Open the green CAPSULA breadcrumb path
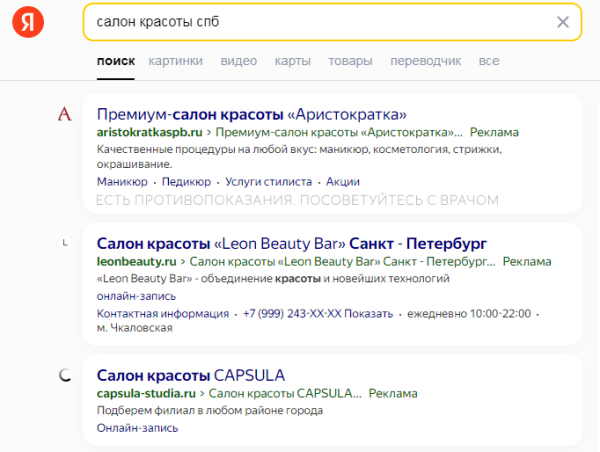The height and width of the screenshot is (452, 600). (x=285, y=393)
